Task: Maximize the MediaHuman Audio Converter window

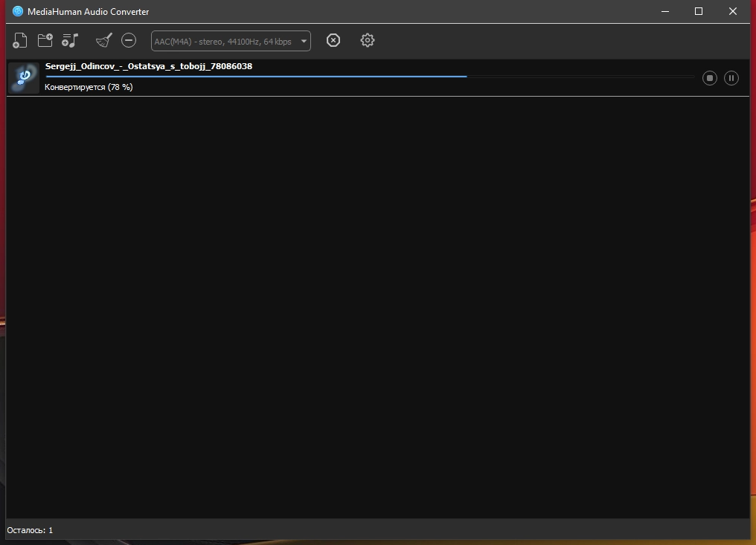Action: pyautogui.click(x=699, y=11)
